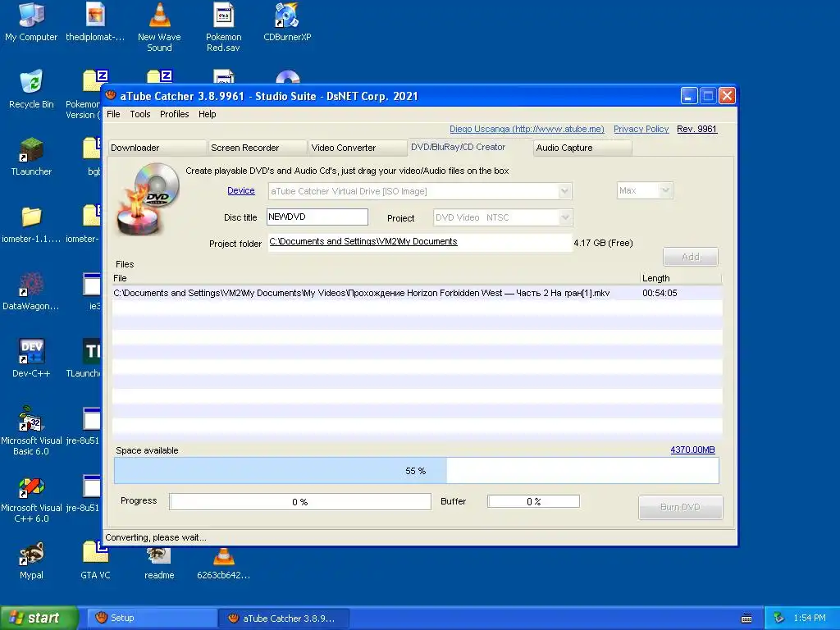Open My Computer desktop icon
This screenshot has height=630, width=840.
(x=31, y=22)
